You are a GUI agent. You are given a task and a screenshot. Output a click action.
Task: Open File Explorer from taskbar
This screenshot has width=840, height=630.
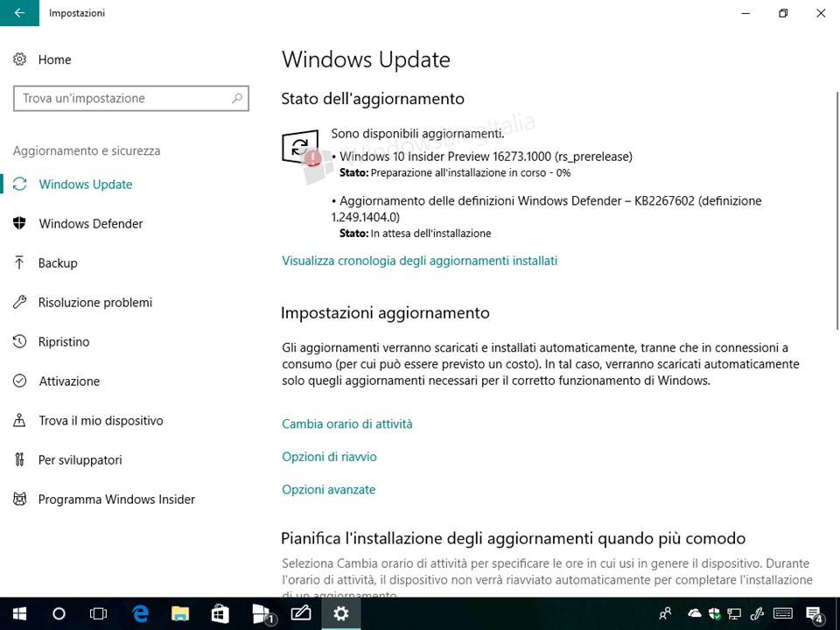tap(180, 613)
